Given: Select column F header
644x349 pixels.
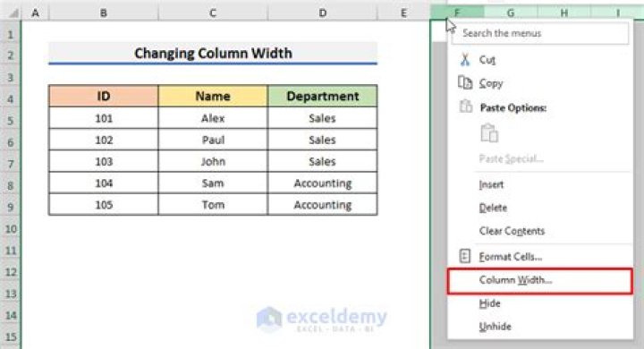Looking at the screenshot, I should 457,13.
